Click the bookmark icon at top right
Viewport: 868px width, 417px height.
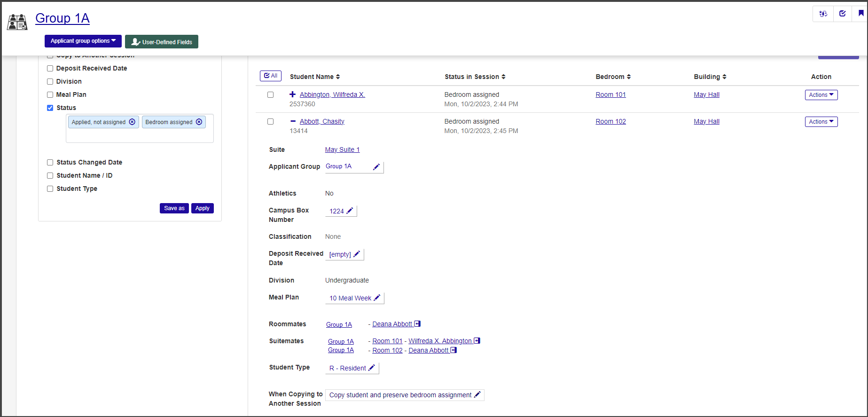click(860, 14)
